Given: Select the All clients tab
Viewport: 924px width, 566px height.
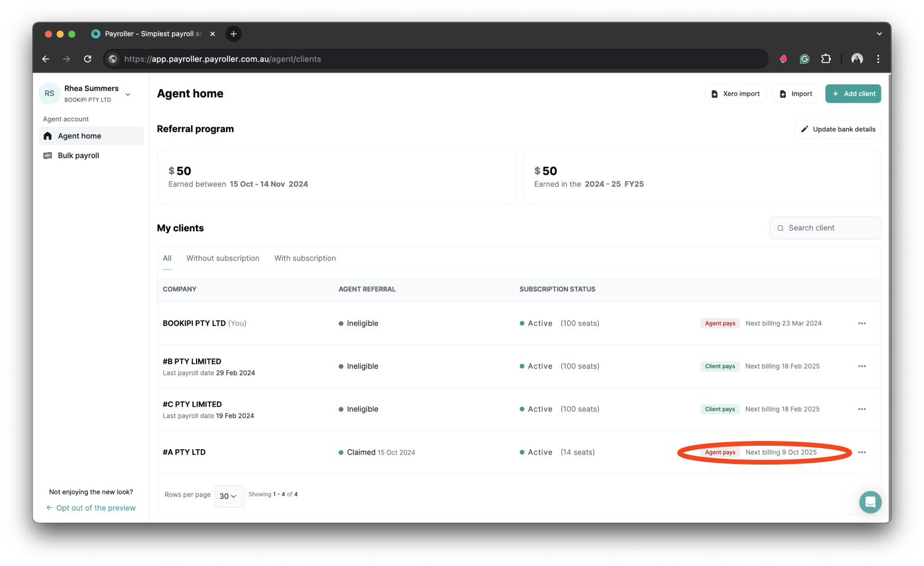Looking at the screenshot, I should (167, 258).
